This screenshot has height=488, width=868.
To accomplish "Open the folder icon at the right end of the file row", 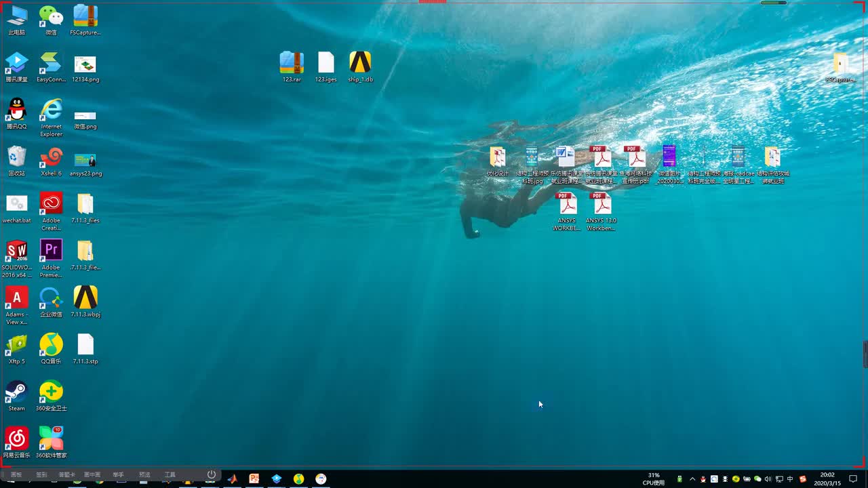I will click(772, 165).
